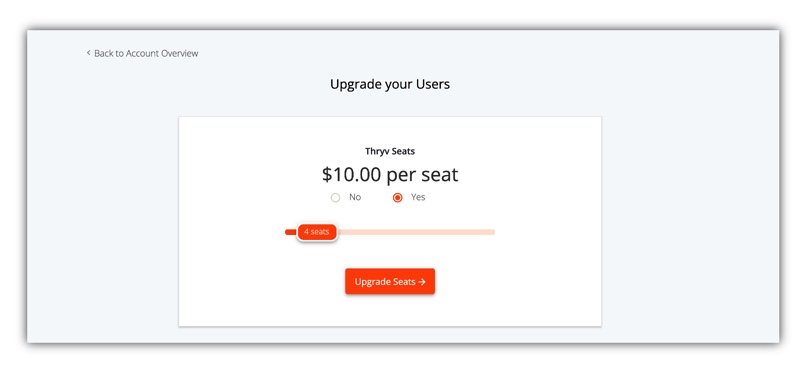Click the Upgrade Seats button
This screenshot has height=372, width=808.
390,281
